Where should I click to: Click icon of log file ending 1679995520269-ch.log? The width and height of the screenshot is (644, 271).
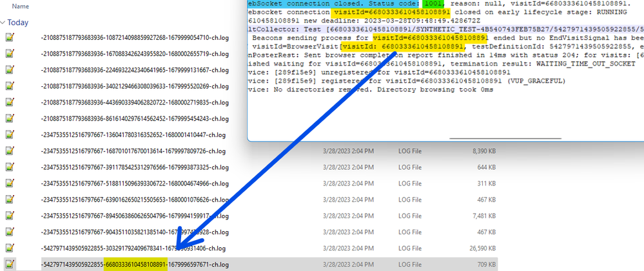pos(10,86)
